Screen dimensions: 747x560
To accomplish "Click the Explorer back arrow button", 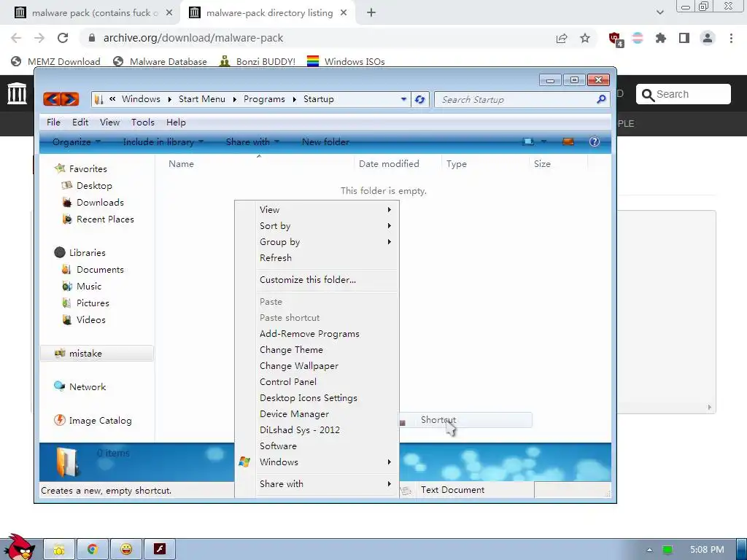I will pos(52,99).
